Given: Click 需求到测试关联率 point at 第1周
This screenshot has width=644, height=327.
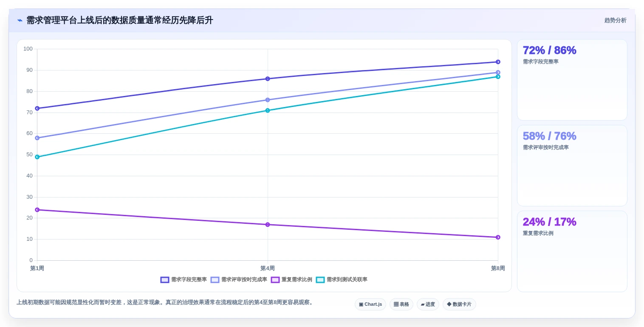Looking at the screenshot, I should 37,157.
